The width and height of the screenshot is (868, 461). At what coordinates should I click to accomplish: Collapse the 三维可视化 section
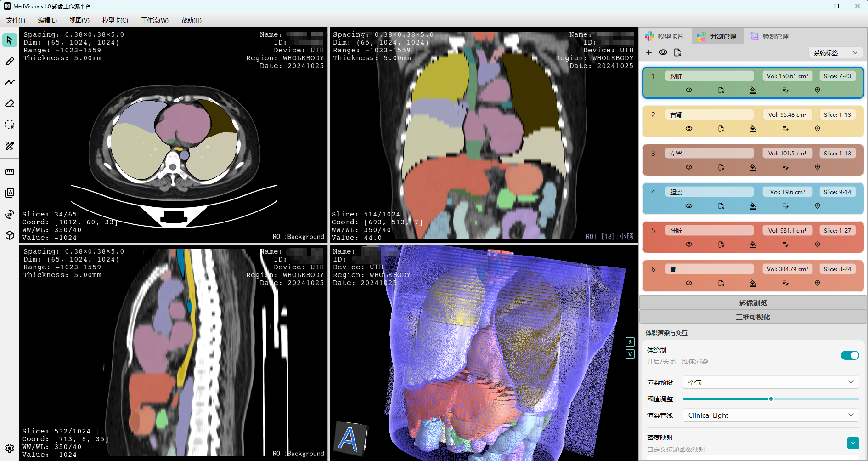click(753, 317)
